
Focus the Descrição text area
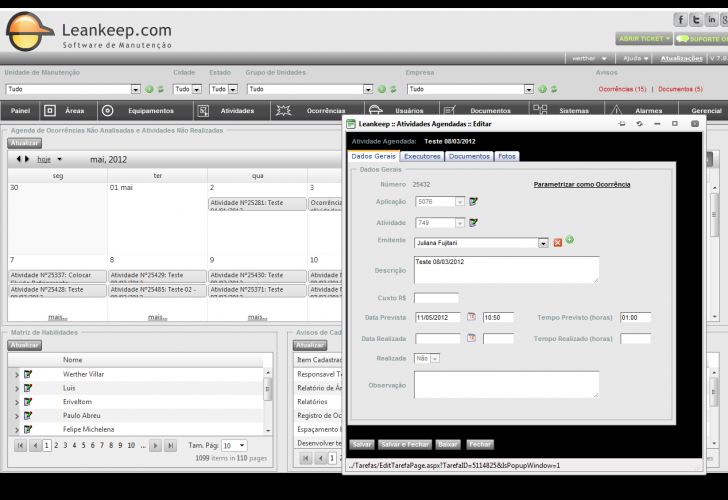coord(506,270)
